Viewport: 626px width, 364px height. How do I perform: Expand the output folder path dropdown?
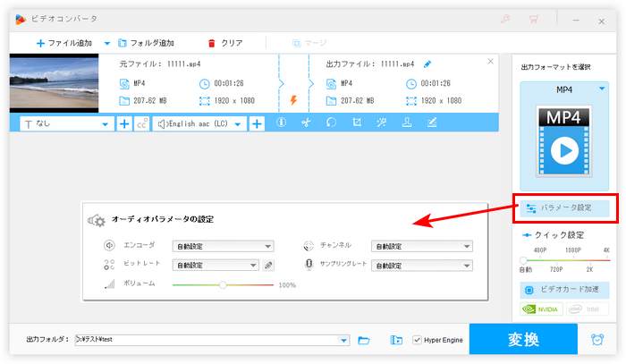[x=343, y=340]
